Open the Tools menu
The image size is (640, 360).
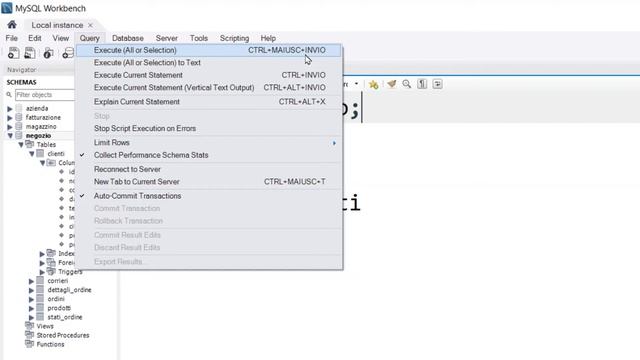(199, 38)
